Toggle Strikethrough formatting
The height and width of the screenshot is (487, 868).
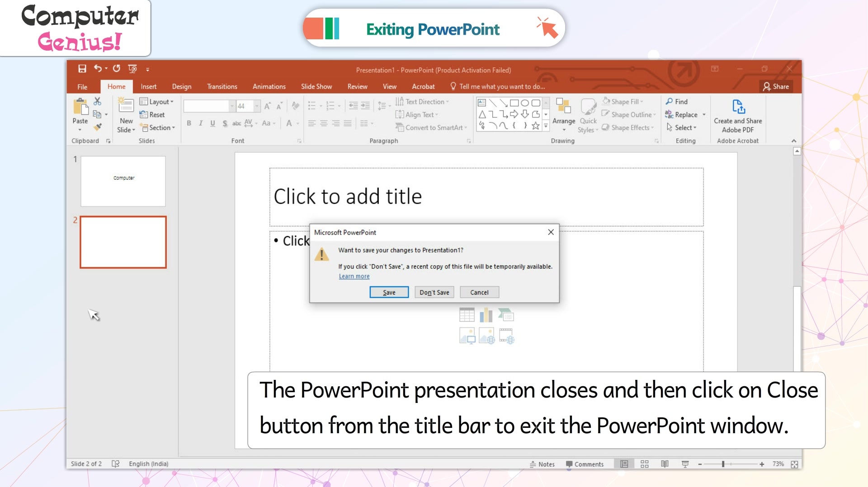coord(236,123)
